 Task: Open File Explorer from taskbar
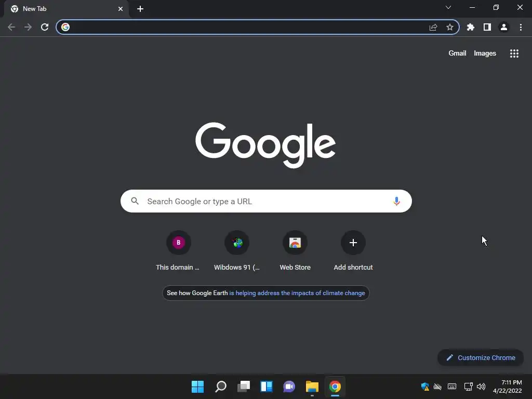[x=312, y=387]
